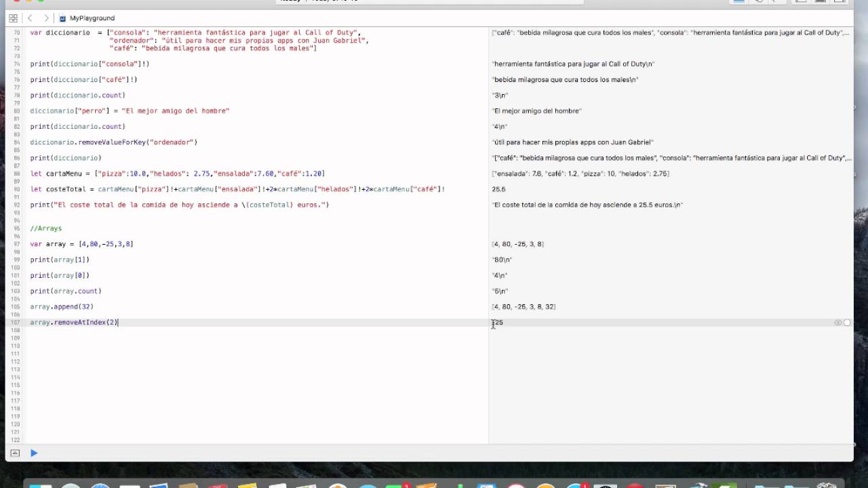Click the array.removeAtIndex(2) line
868x488 pixels.
74,323
